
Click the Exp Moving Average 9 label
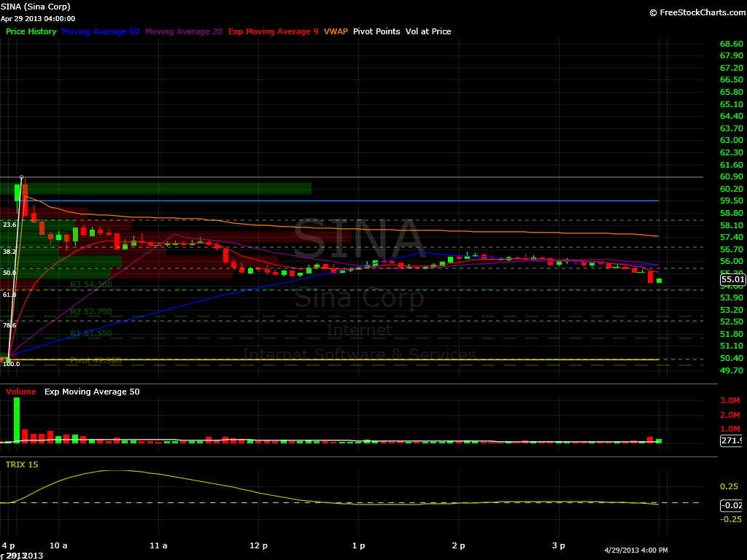pyautogui.click(x=274, y=31)
